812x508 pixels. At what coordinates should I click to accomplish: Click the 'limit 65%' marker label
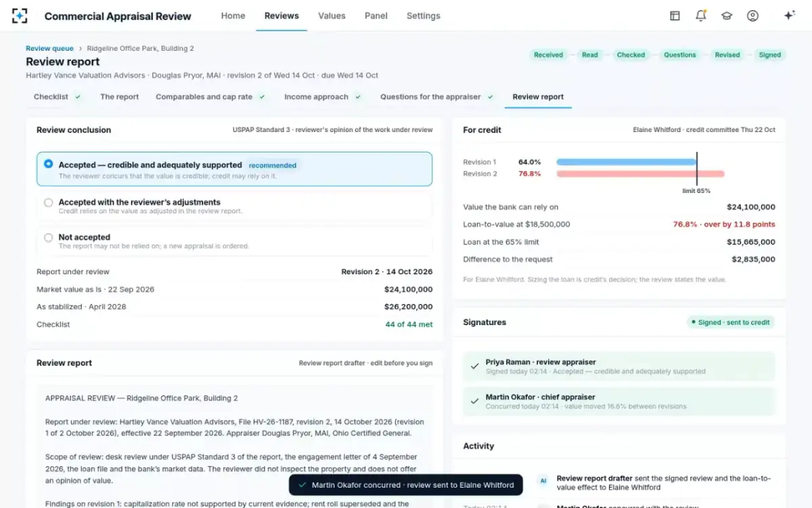point(696,191)
